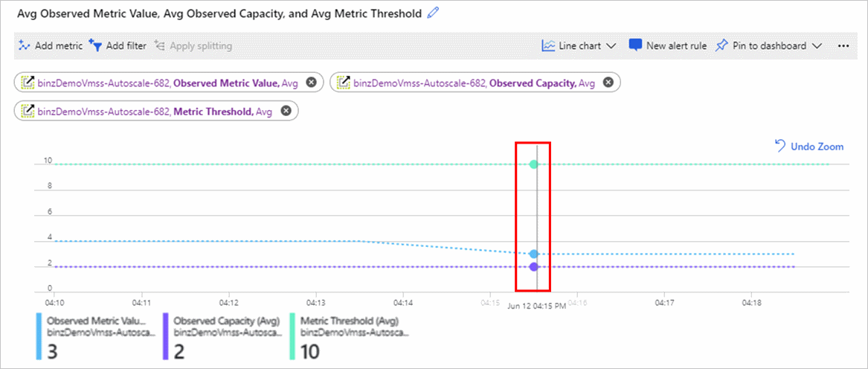The image size is (868, 369).
Task: Open resource icon on Observed Capacity chip
Action: (344, 83)
